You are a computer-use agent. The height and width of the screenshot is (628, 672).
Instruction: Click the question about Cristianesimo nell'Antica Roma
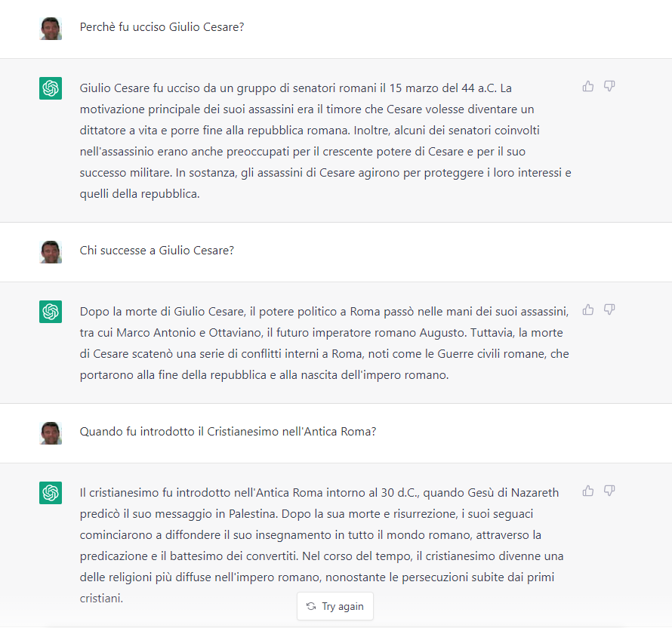pos(228,432)
